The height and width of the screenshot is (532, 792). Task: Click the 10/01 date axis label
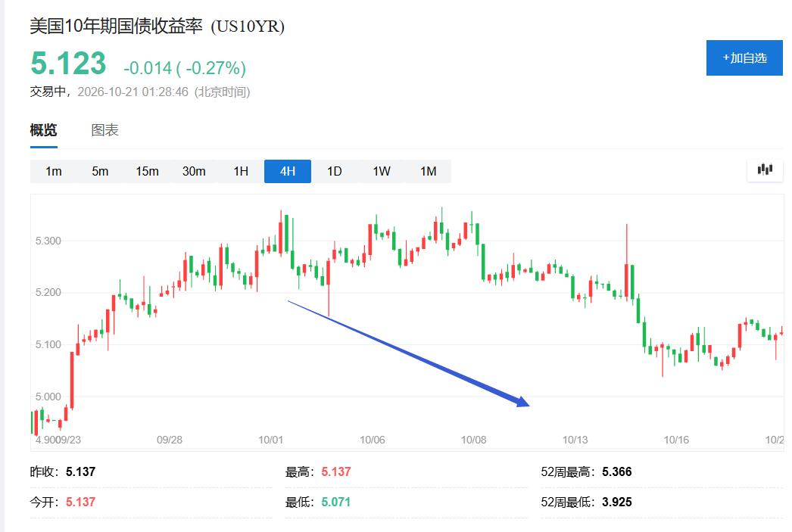[x=271, y=440]
